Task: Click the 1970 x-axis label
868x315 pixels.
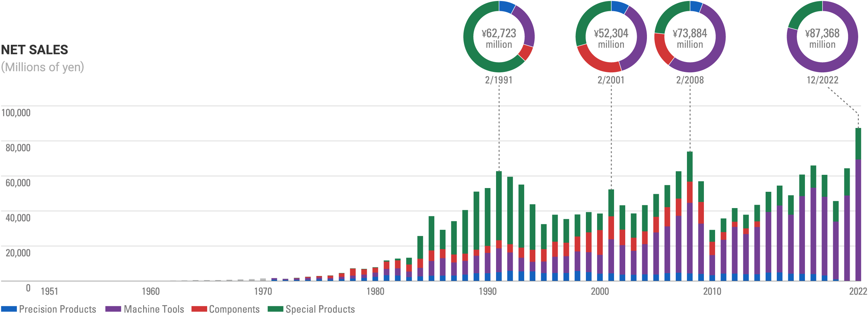Action: pos(263,291)
